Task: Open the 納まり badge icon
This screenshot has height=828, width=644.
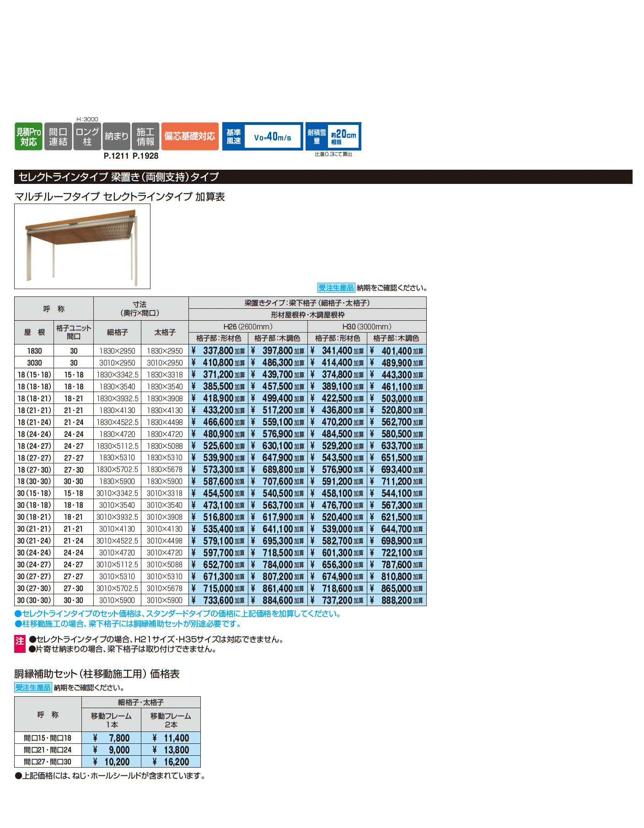Action: (x=117, y=136)
